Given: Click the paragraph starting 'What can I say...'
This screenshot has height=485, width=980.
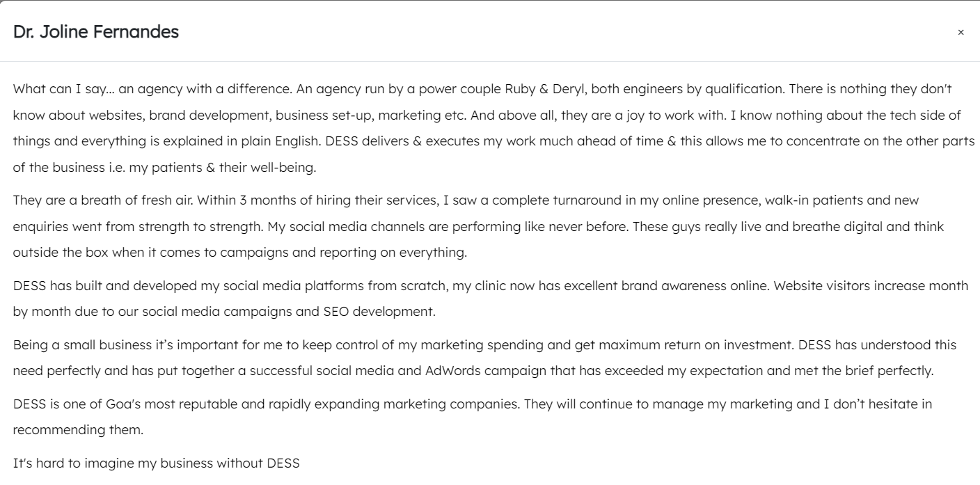Looking at the screenshot, I should (x=493, y=128).
